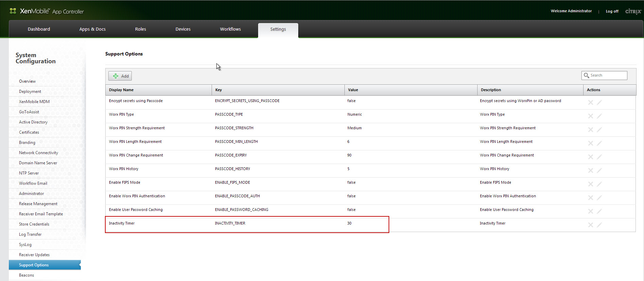Screen dimensions: 644x281
Task: Switch to the Apps & Docs tab
Action: pos(92,29)
